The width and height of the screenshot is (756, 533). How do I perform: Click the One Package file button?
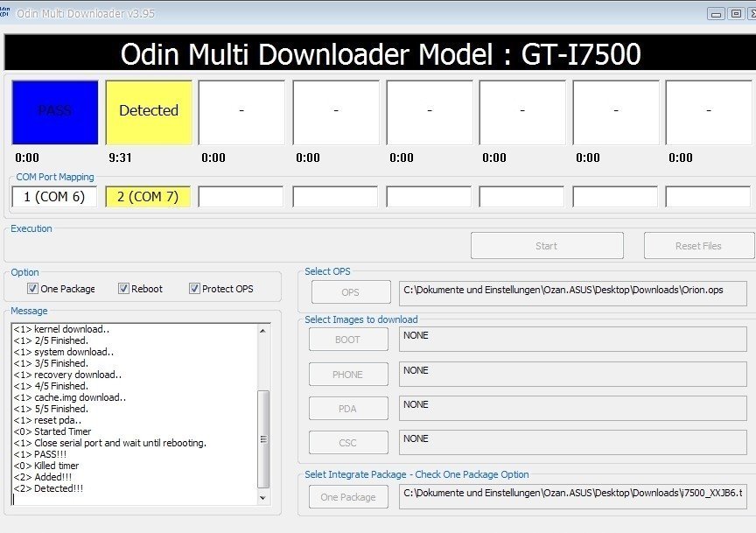[348, 497]
